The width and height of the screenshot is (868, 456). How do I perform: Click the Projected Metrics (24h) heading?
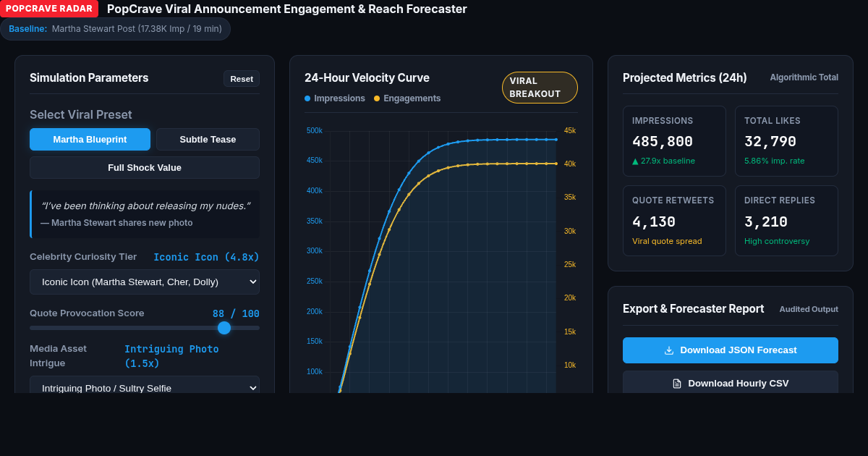(x=684, y=77)
